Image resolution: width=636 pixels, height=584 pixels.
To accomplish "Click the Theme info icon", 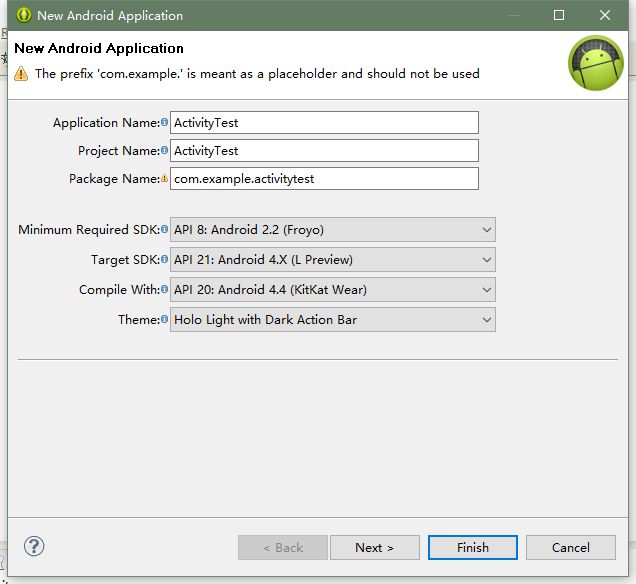I will [x=164, y=319].
